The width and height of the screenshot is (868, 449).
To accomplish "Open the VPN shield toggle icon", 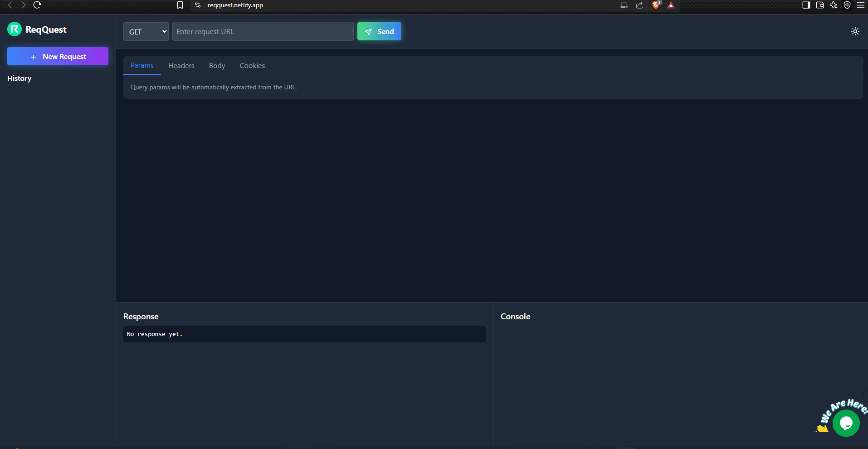I will coord(848,5).
